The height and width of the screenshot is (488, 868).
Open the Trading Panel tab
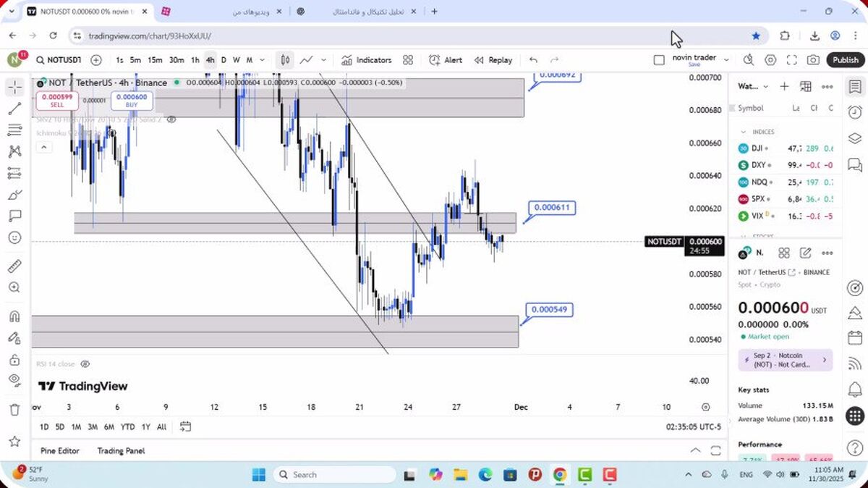121,450
